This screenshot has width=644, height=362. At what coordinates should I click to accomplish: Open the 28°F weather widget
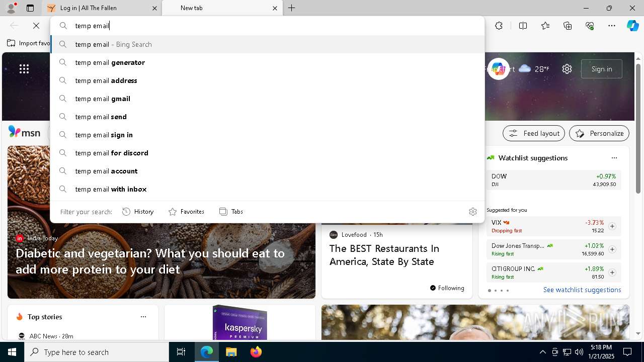[x=534, y=69]
